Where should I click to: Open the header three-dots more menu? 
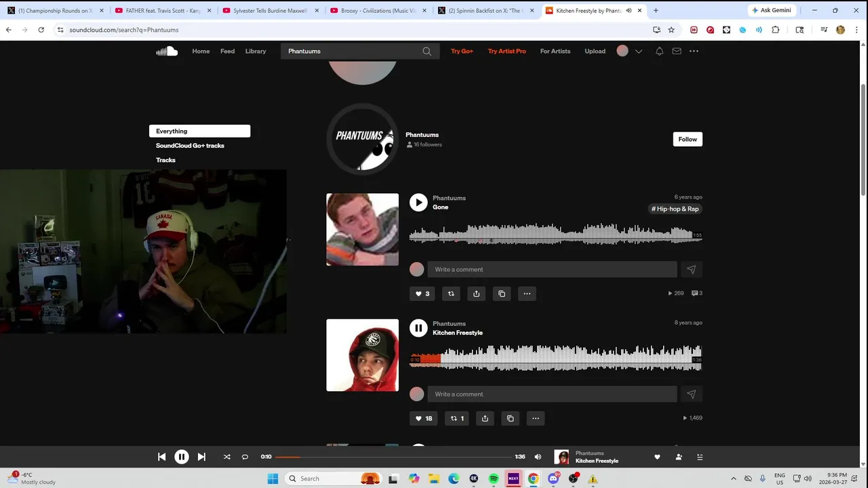[694, 51]
